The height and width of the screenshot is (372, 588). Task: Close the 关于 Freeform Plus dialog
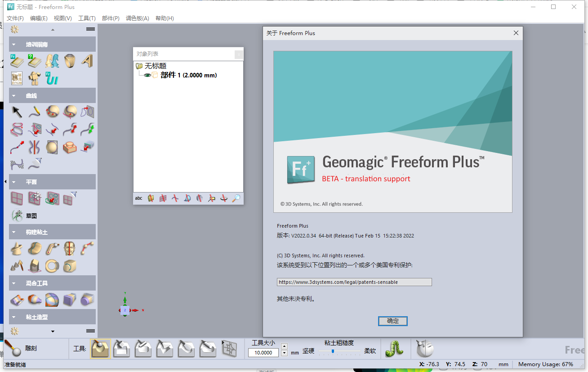(516, 33)
